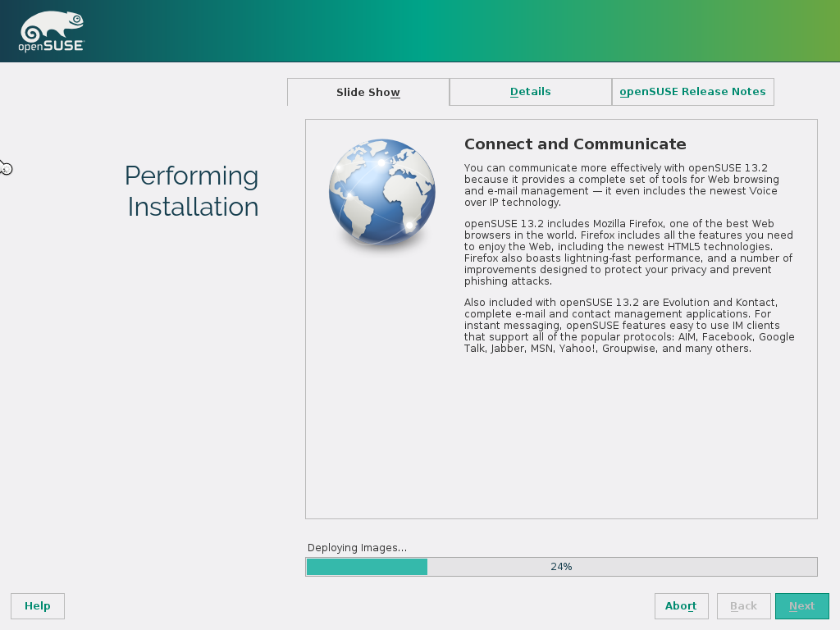Viewport: 840px width, 630px height.
Task: Open the Details tab
Action: 531,92
